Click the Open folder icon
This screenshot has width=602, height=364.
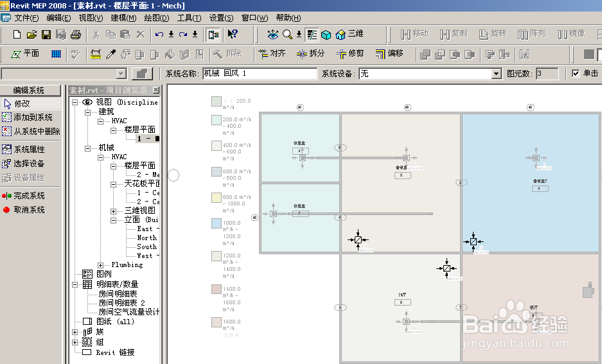(x=31, y=35)
